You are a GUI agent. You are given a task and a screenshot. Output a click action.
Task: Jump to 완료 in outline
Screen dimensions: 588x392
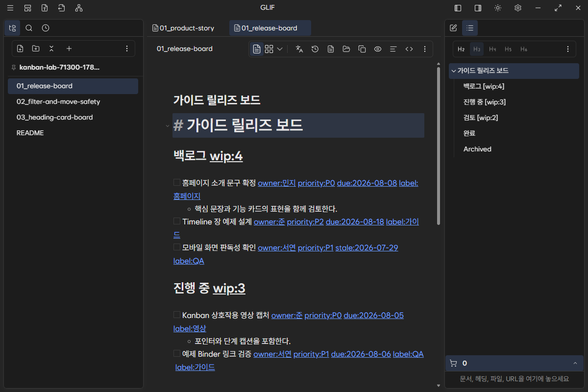coord(469,133)
